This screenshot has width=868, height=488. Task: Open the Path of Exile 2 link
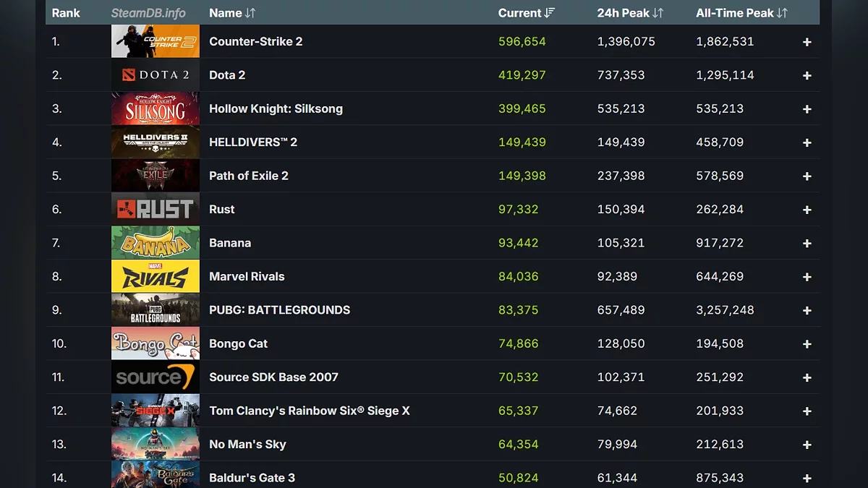[x=248, y=176]
